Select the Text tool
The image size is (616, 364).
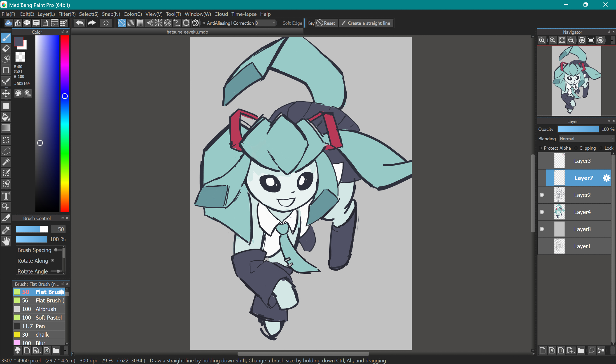6,196
